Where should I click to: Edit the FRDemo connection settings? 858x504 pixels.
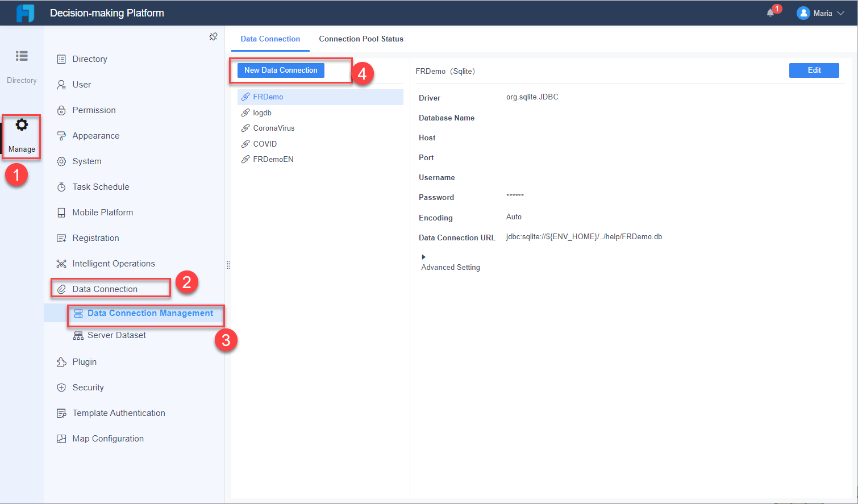tap(814, 70)
